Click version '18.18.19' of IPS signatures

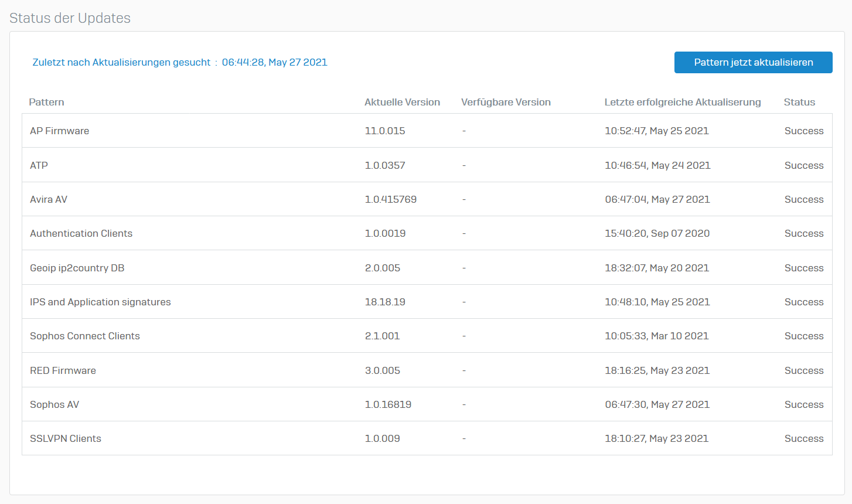coord(385,302)
